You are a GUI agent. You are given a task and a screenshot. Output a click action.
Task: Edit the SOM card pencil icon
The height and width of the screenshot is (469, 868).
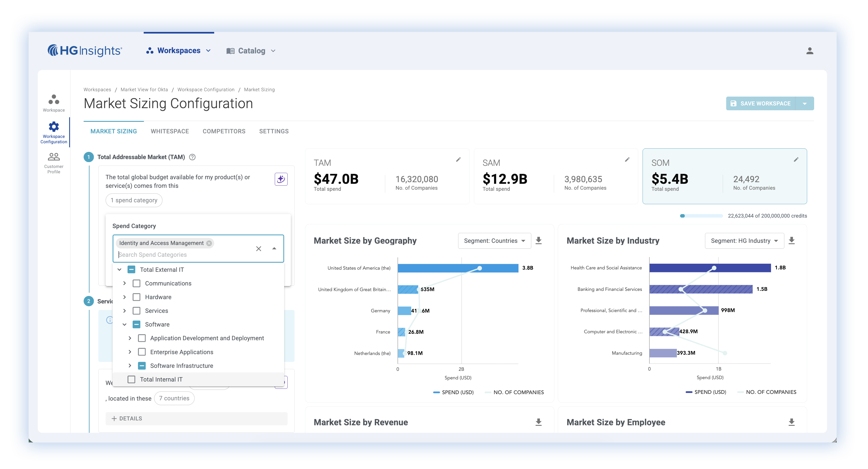(796, 159)
